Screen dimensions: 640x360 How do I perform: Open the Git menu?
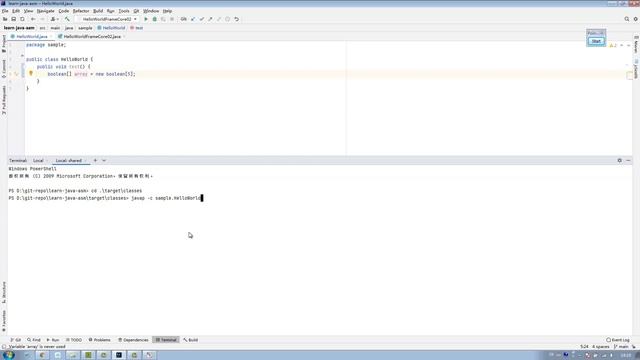[136, 11]
